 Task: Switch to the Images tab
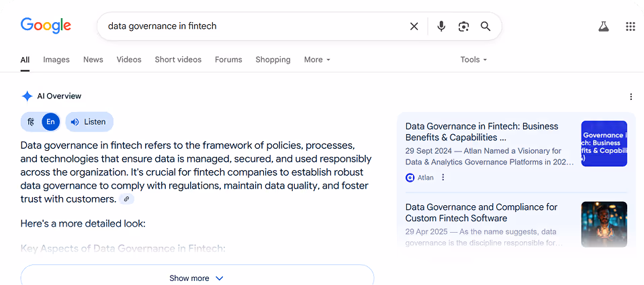click(x=56, y=60)
